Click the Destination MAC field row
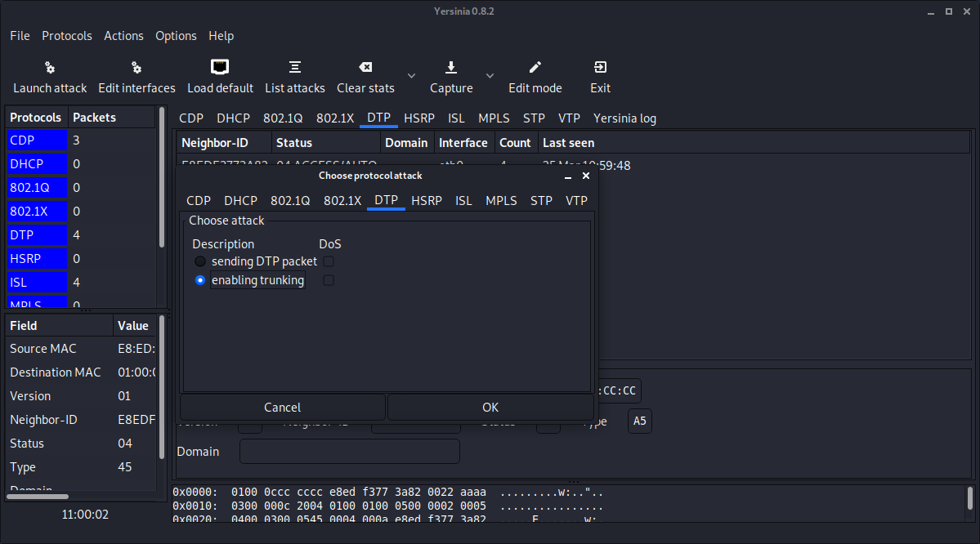The width and height of the screenshot is (980, 544). coord(81,372)
